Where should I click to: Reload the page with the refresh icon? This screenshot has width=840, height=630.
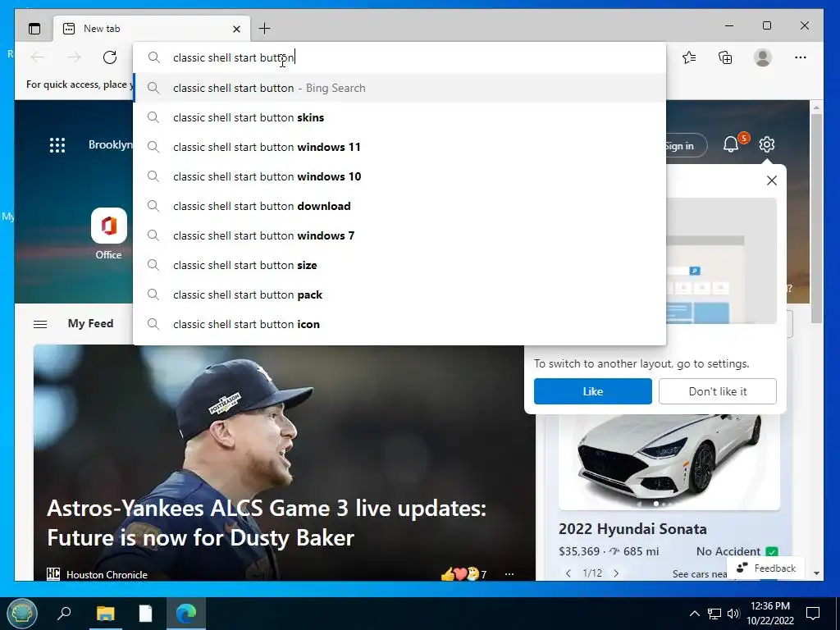click(110, 57)
